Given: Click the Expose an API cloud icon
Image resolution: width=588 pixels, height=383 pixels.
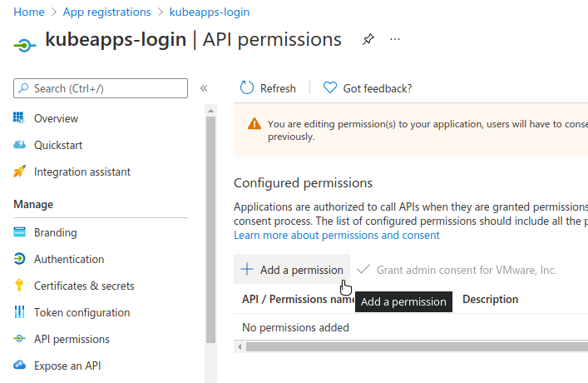Looking at the screenshot, I should click(x=19, y=365).
